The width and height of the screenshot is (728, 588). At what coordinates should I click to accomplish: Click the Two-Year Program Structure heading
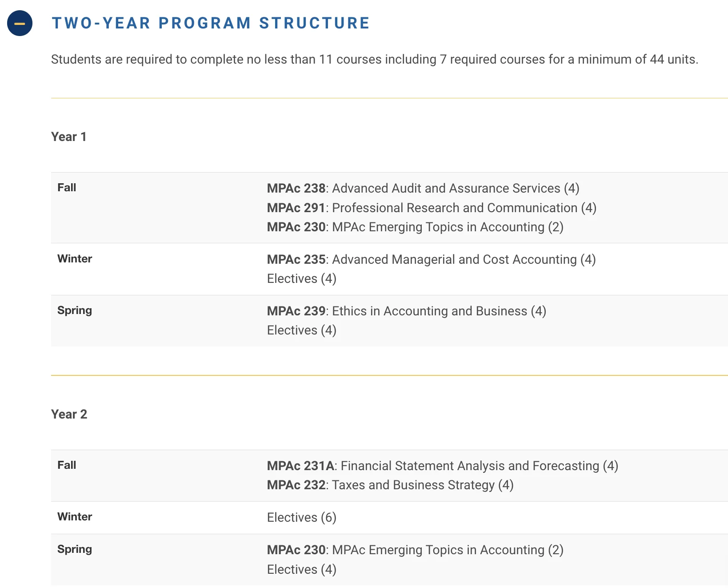point(211,23)
